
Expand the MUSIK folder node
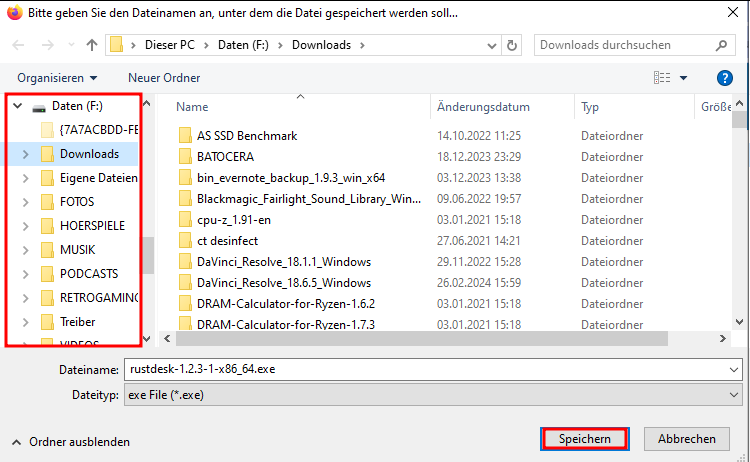click(25, 250)
